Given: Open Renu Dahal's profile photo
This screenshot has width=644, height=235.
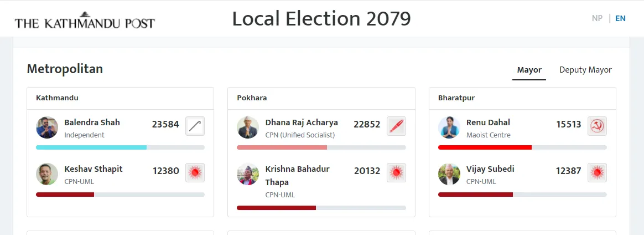Looking at the screenshot, I should pyautogui.click(x=449, y=127).
